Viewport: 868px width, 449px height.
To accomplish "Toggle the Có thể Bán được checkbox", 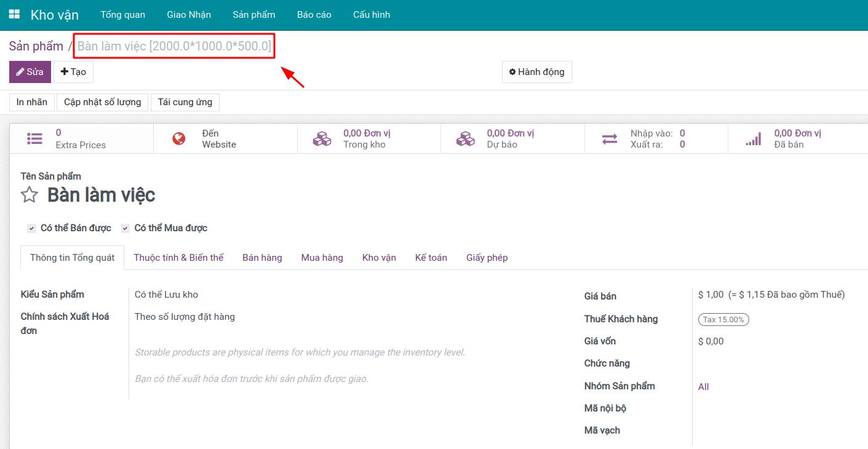I will point(31,228).
